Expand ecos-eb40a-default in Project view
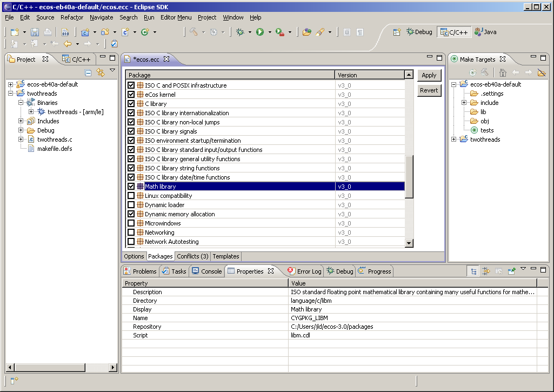Screen dimensions: 554x392 (11, 84)
